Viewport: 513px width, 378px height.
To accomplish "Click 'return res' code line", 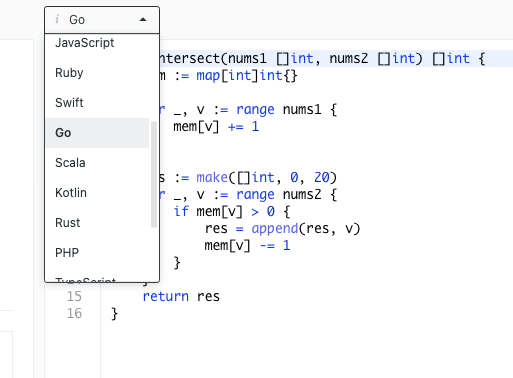I will tap(181, 296).
